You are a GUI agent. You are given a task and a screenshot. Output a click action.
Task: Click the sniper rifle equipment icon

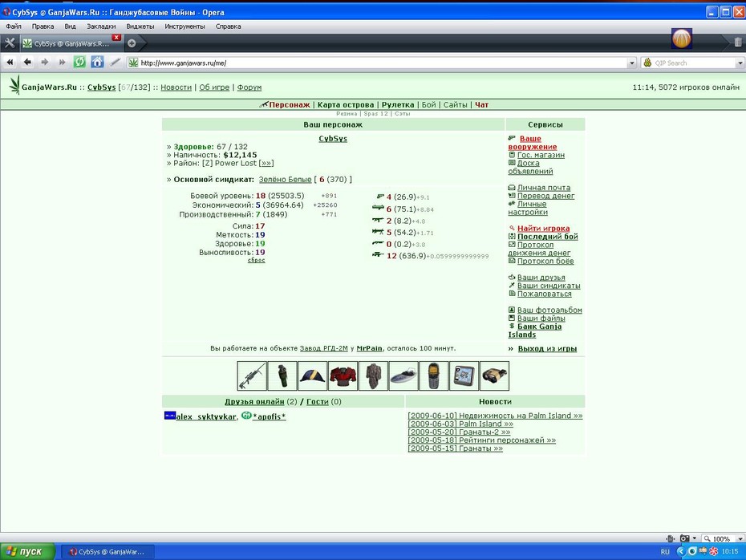(252, 375)
